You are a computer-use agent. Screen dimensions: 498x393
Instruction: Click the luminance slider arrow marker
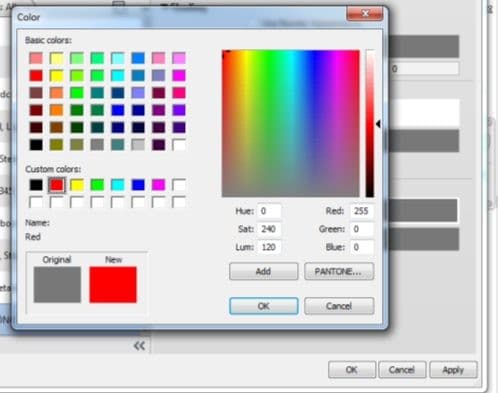tap(378, 124)
